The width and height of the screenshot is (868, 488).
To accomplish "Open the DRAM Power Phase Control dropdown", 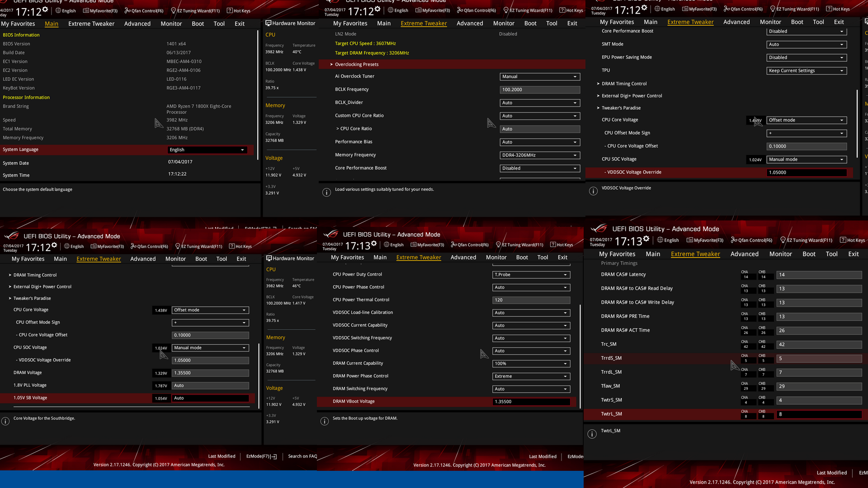I will click(x=531, y=376).
